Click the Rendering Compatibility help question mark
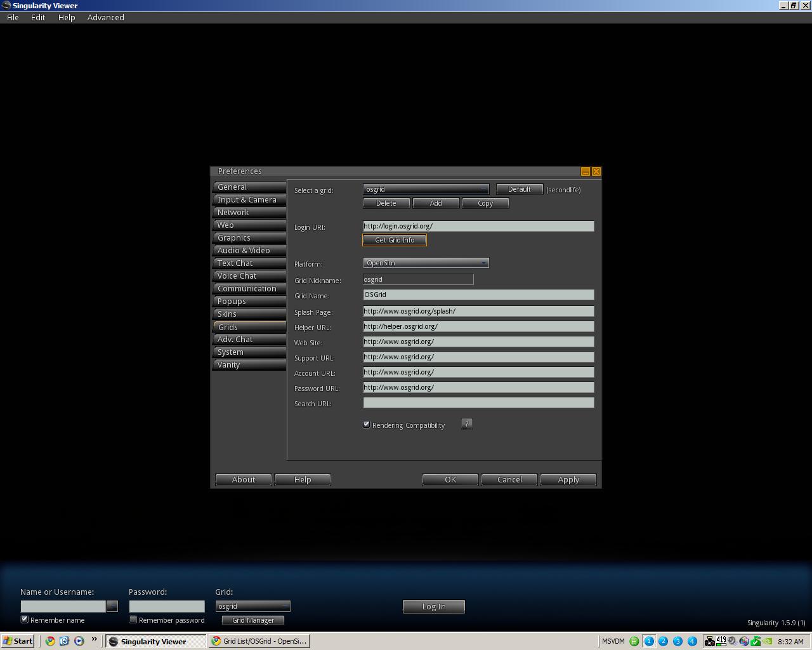Screen dimensions: 812x650 click(466, 424)
